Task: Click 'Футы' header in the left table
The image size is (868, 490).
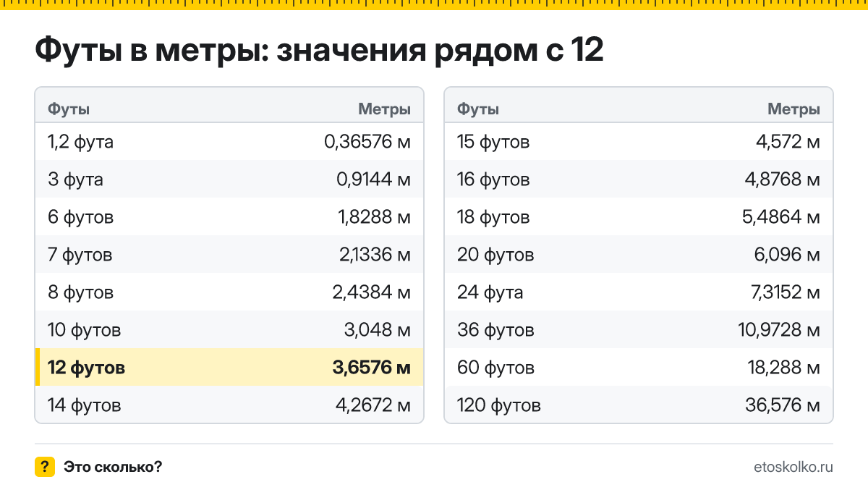Action: pyautogui.click(x=69, y=109)
